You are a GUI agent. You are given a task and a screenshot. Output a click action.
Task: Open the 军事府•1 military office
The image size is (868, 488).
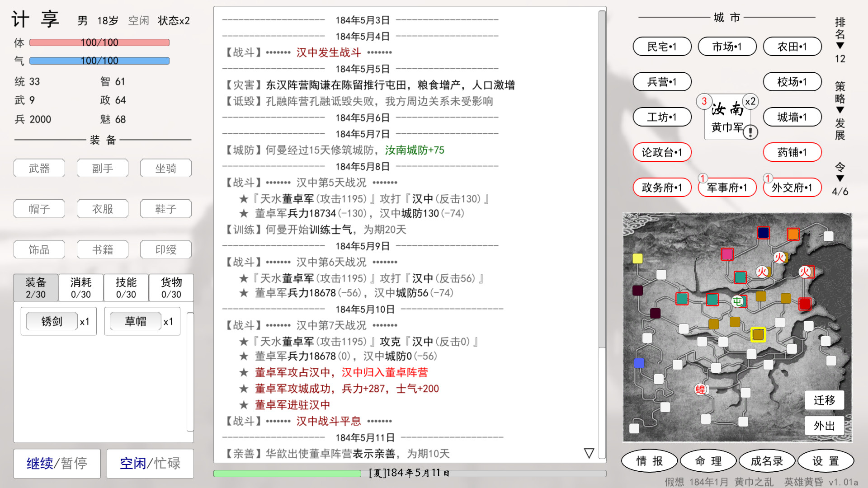pyautogui.click(x=727, y=187)
